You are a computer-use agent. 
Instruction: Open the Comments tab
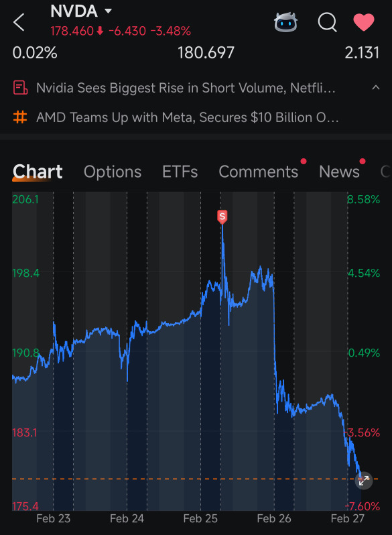click(x=258, y=172)
